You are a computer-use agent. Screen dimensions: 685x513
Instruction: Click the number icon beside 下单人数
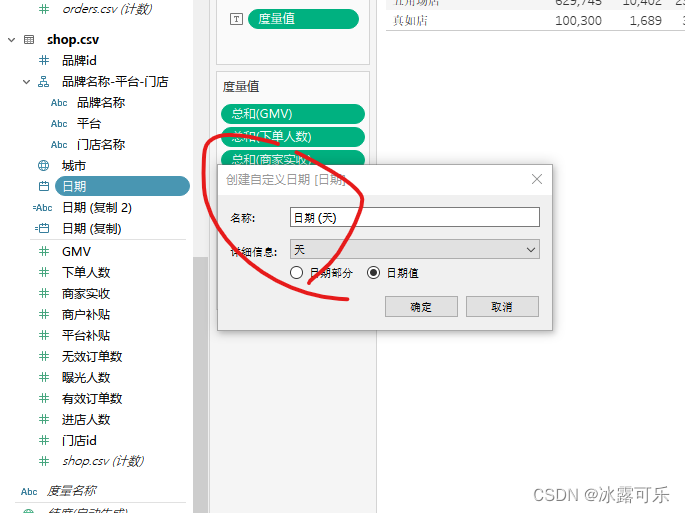tap(44, 272)
